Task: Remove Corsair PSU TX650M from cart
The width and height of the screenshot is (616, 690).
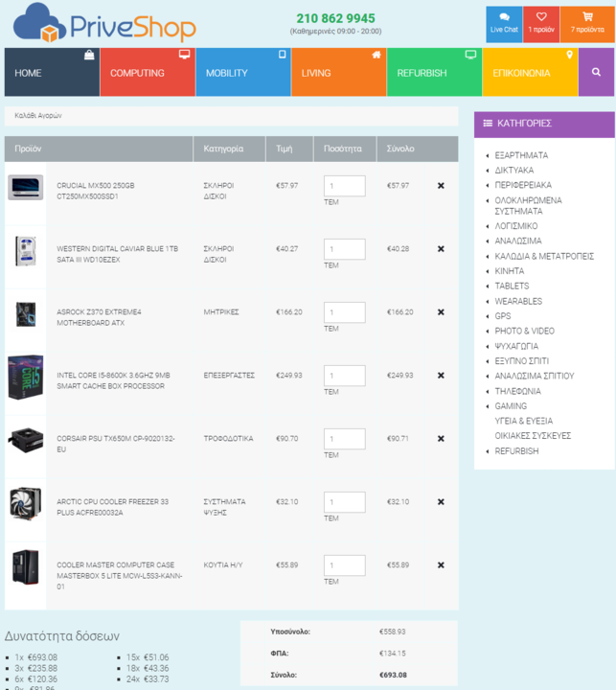Action: [441, 439]
